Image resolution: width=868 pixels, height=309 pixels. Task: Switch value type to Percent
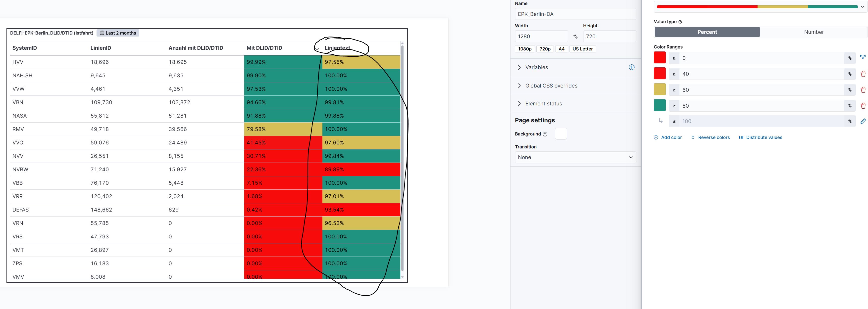click(707, 32)
